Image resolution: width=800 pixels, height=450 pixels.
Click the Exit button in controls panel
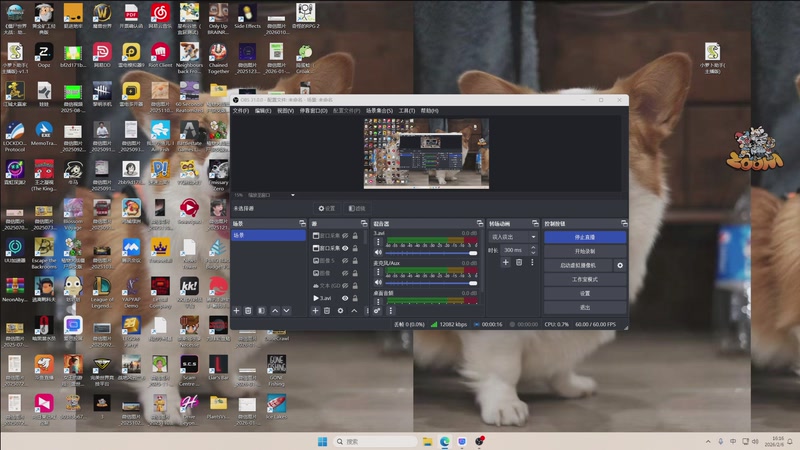click(x=585, y=307)
